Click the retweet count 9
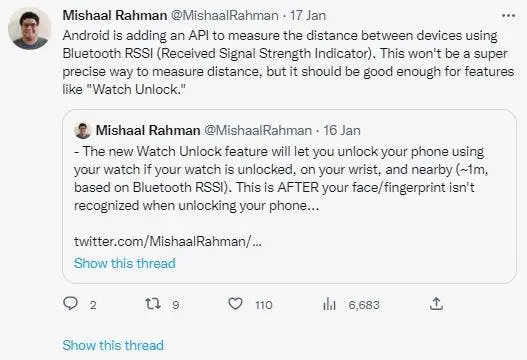 tap(176, 305)
